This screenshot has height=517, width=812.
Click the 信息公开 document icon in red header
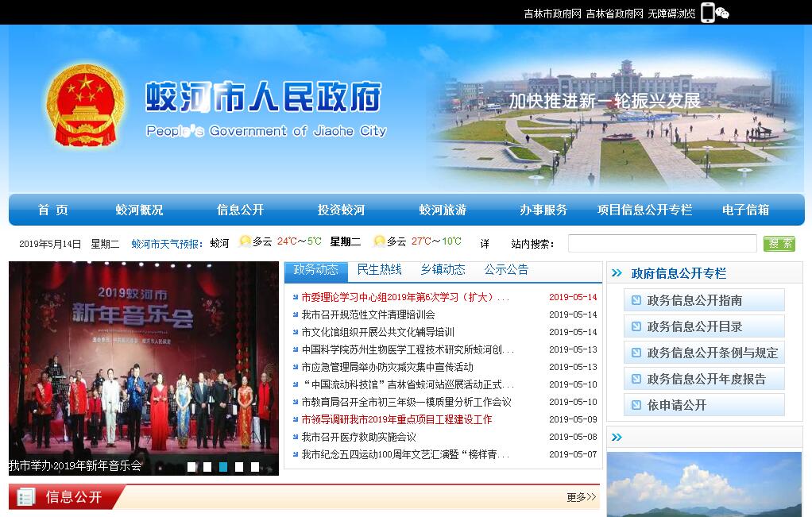(26, 497)
